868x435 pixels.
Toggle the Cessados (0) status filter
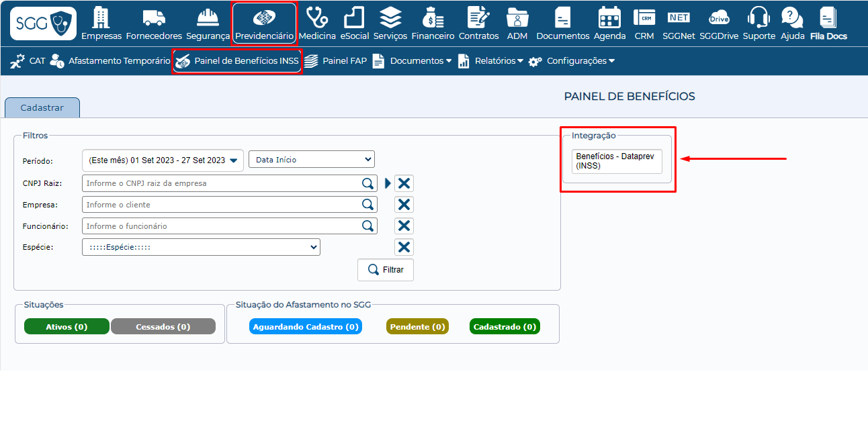(x=163, y=327)
